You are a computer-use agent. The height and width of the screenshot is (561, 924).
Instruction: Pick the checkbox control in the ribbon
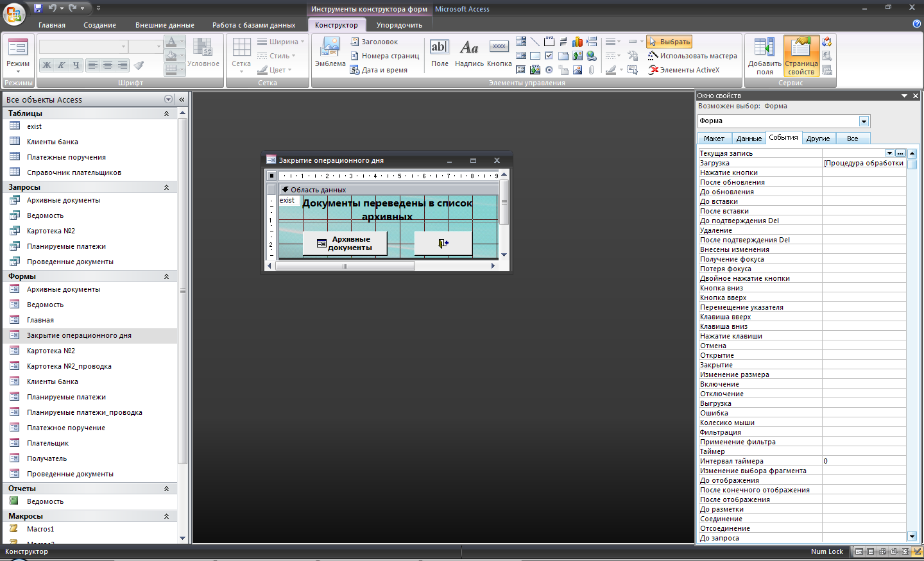coord(549,56)
